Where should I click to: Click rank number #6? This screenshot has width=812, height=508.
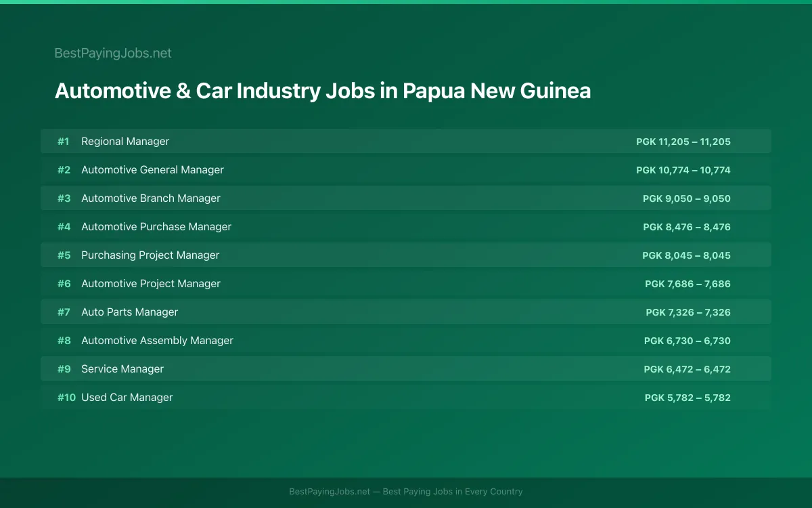[x=64, y=284]
